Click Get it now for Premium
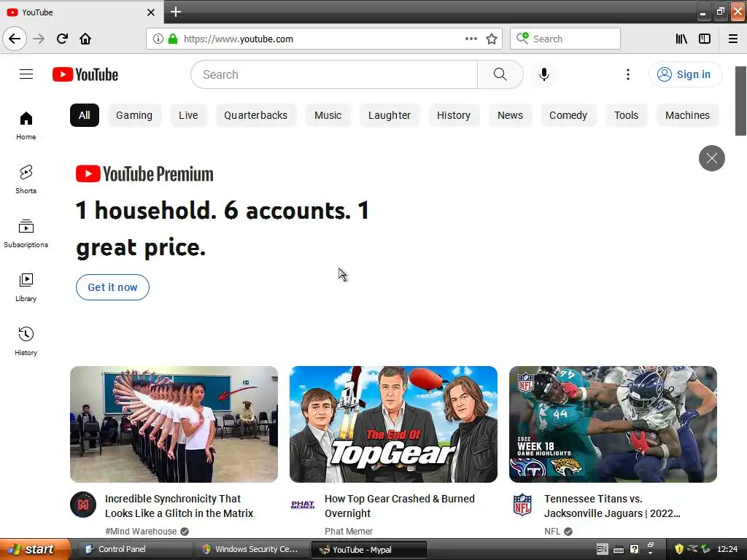This screenshot has height=560, width=747. 112,287
